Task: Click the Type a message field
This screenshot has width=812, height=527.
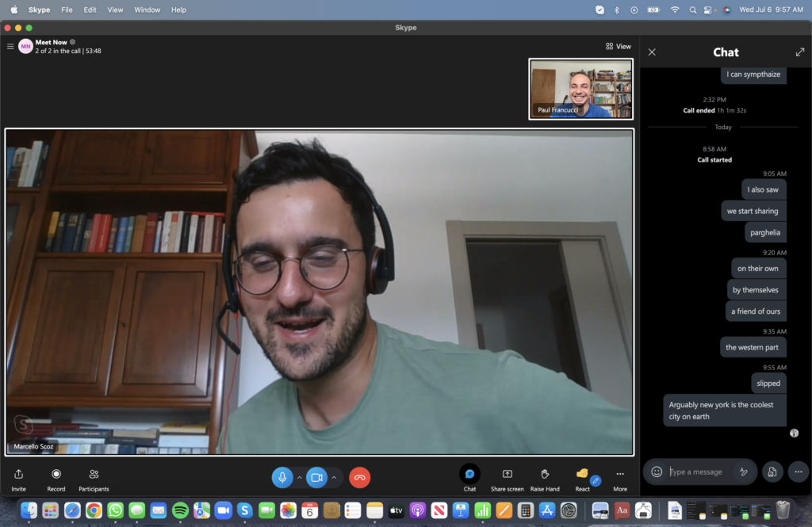Action: click(x=700, y=472)
